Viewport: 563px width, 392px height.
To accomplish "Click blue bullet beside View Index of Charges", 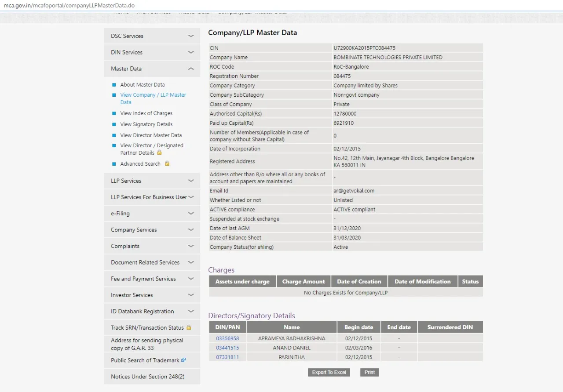I will 114,113.
